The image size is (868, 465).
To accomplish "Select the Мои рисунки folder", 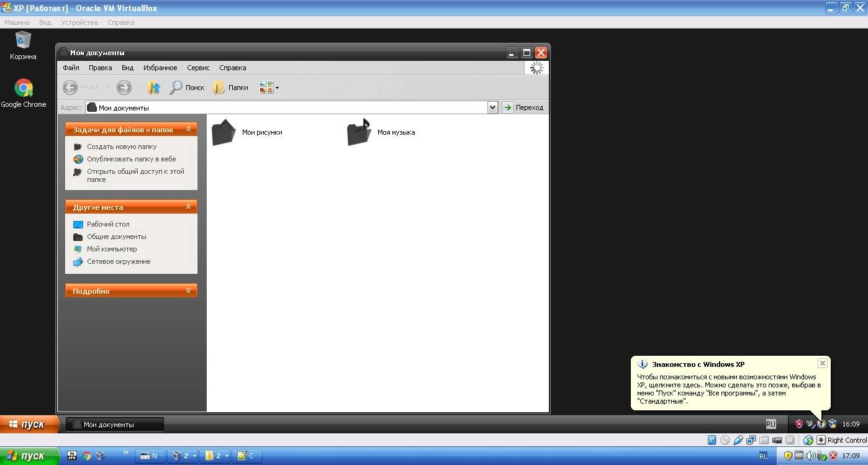I will (x=247, y=132).
